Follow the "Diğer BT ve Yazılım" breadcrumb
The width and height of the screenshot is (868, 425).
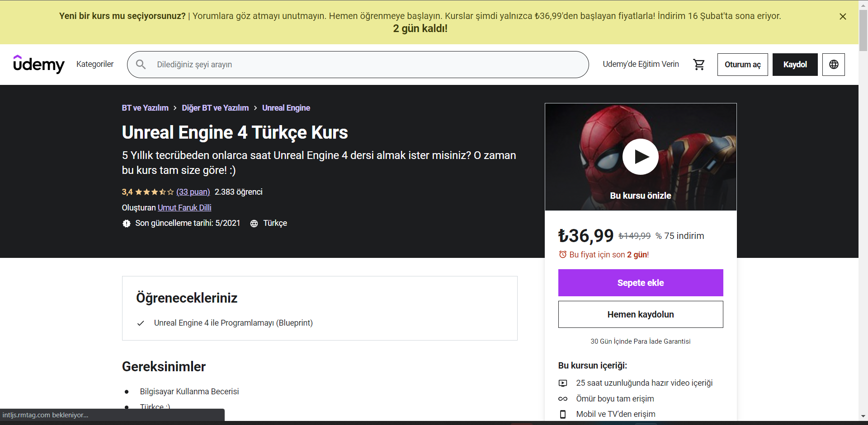pyautogui.click(x=215, y=108)
